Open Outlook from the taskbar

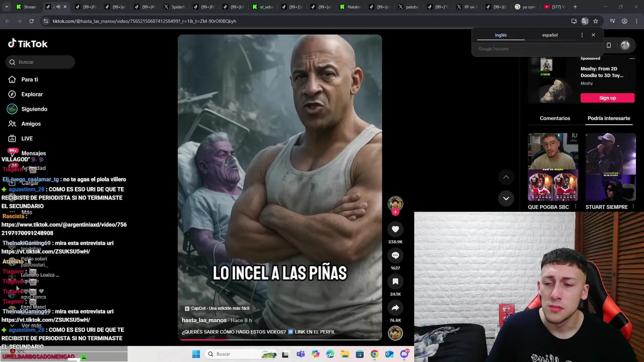click(389, 354)
